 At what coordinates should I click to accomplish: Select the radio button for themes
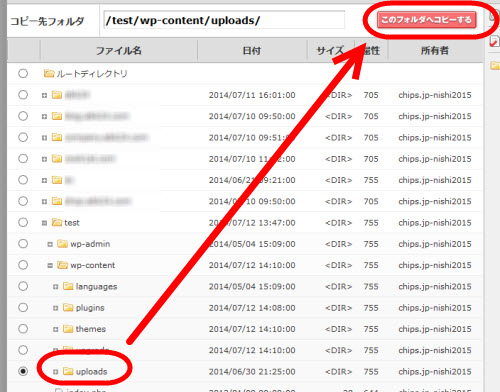tap(23, 329)
